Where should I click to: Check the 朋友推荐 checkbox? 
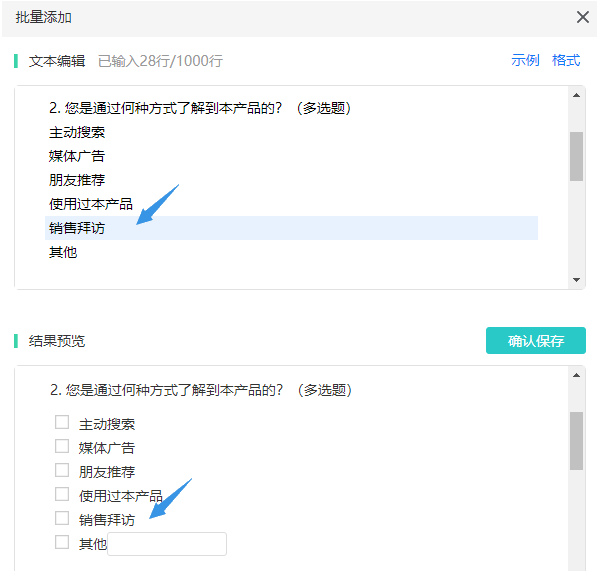(62, 470)
